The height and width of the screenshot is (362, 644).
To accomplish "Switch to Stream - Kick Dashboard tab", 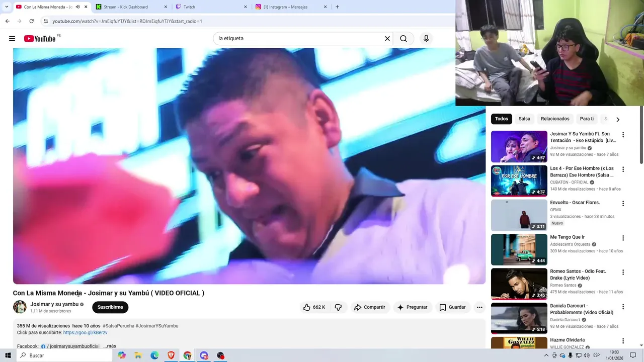I will (x=131, y=7).
